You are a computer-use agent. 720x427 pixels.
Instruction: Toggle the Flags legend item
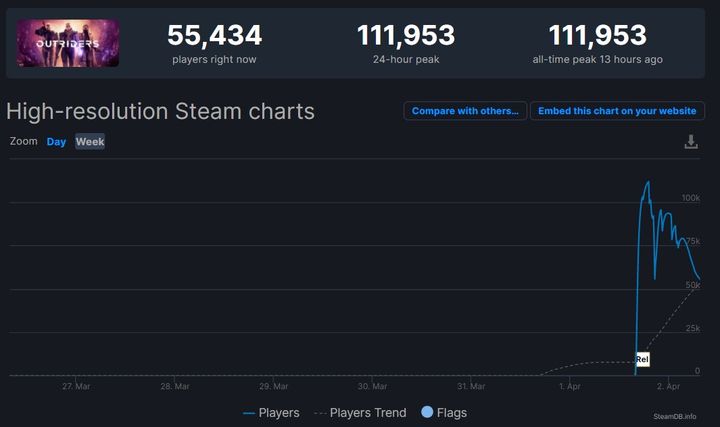tap(443, 412)
